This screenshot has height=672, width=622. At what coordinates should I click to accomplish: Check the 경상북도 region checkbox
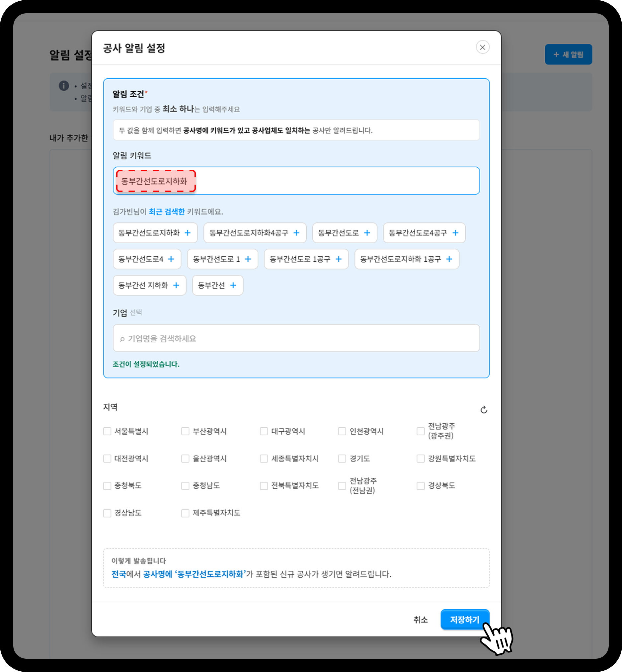click(x=421, y=485)
